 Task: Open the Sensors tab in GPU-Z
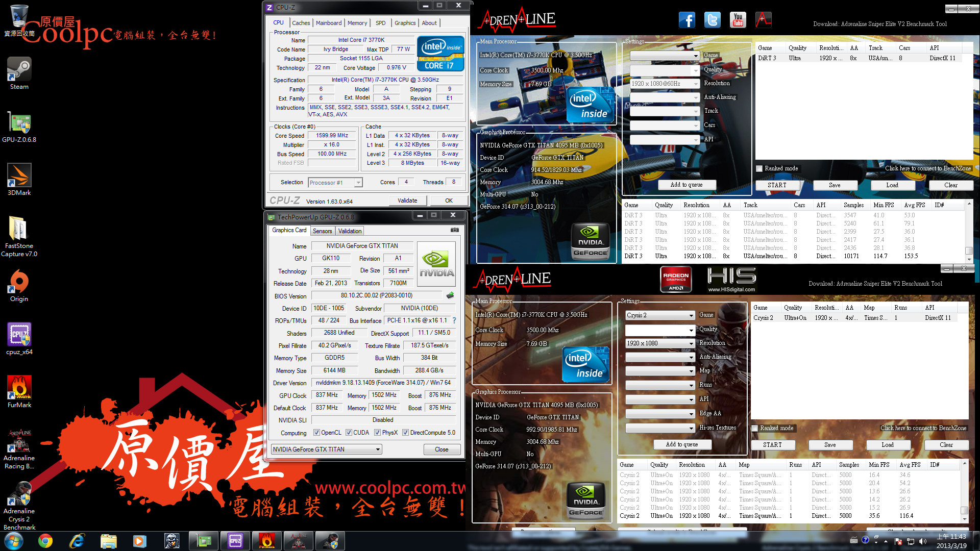(322, 231)
